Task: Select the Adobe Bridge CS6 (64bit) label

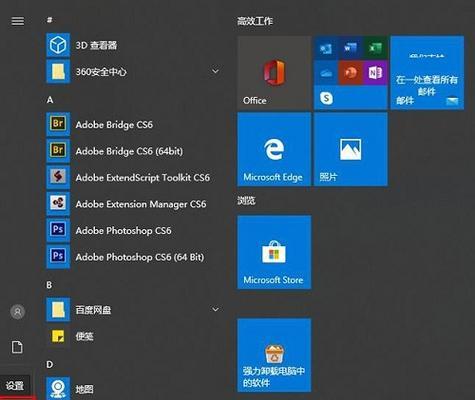Action: click(129, 151)
